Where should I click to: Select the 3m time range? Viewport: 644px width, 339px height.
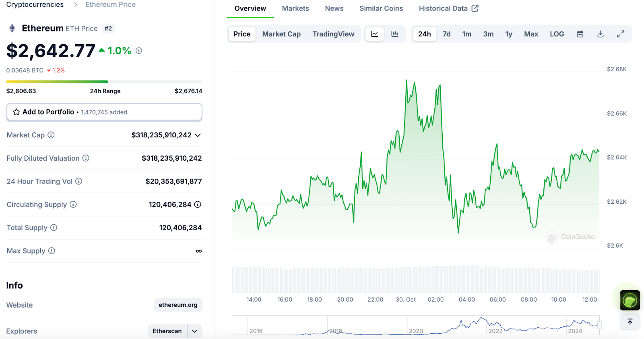488,34
